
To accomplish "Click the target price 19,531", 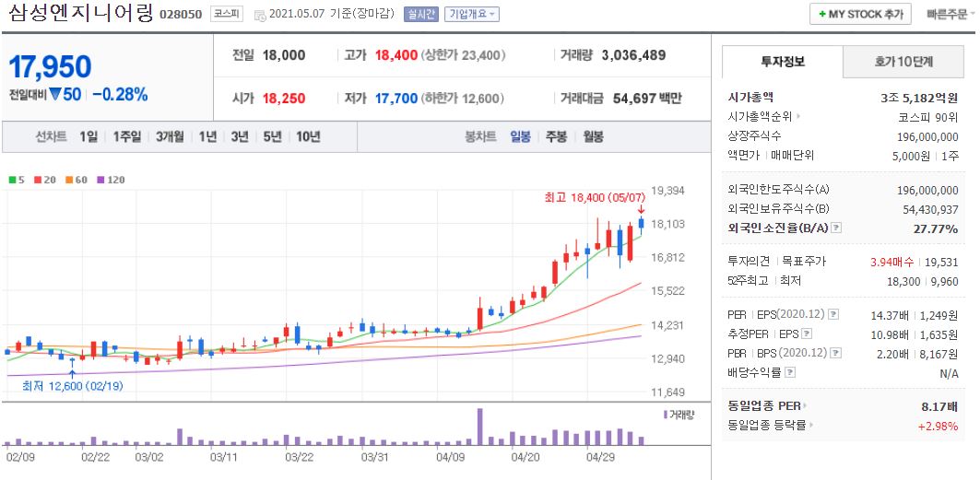I will coord(940,263).
